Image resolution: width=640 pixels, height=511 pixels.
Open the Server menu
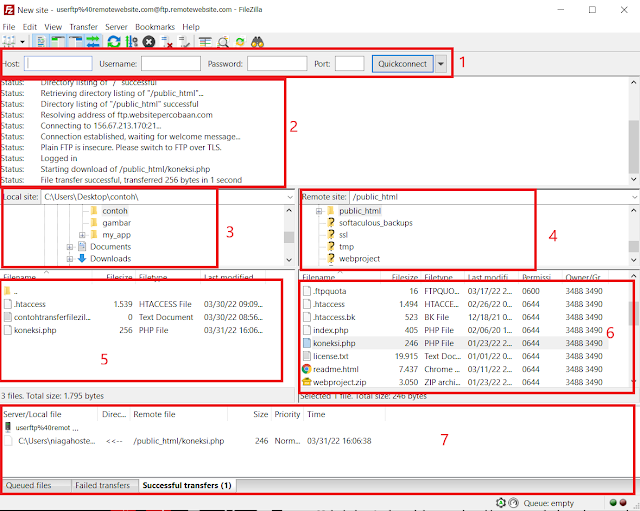[x=116, y=27]
